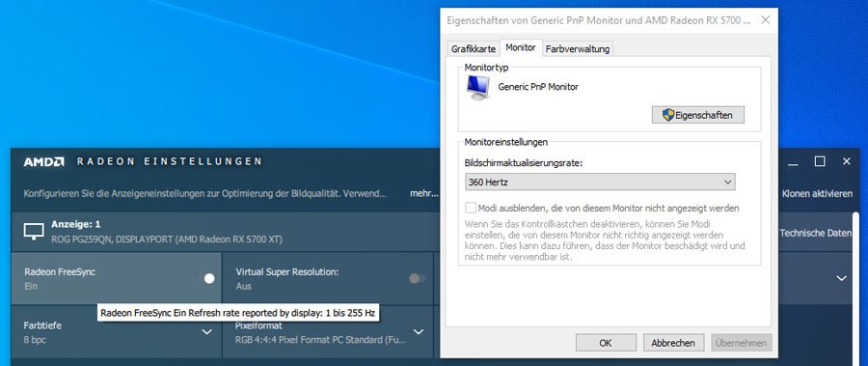Select the Monitor tab
The image size is (868, 366).
(521, 47)
